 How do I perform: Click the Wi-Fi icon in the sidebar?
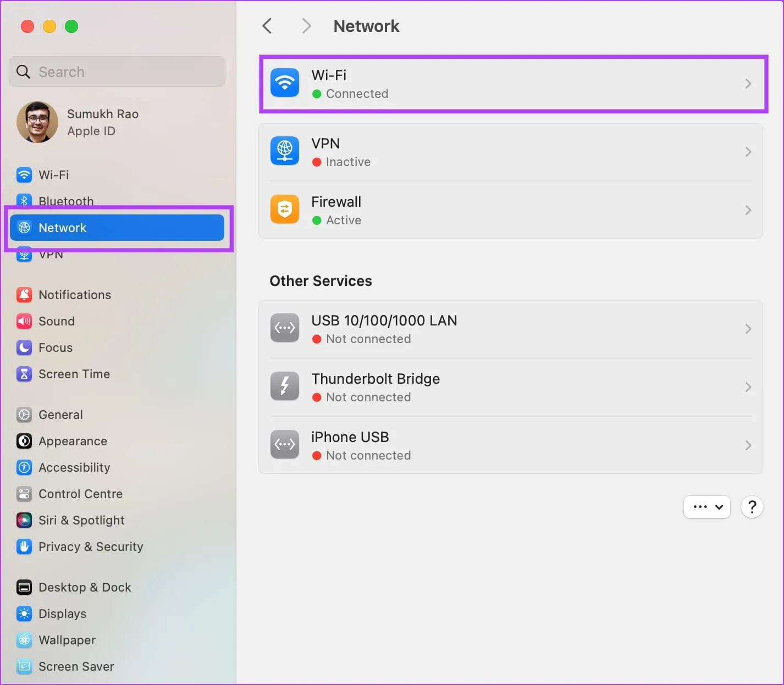pyautogui.click(x=24, y=175)
